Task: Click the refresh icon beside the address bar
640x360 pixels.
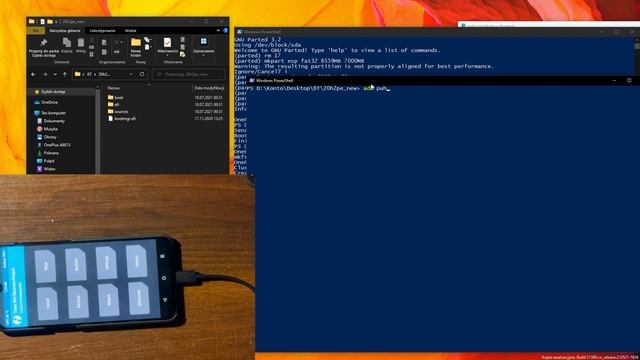Action: tap(142, 74)
